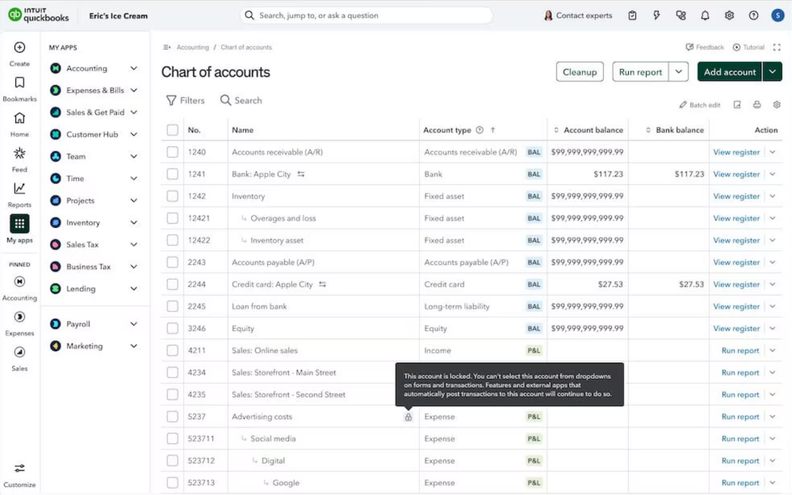This screenshot has width=792, height=495.
Task: Open the chat messages icon in the top bar
Action: [x=680, y=16]
